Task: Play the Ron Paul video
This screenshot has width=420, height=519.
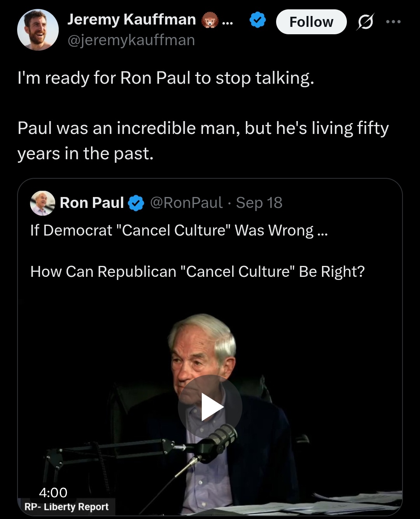Action: click(210, 407)
